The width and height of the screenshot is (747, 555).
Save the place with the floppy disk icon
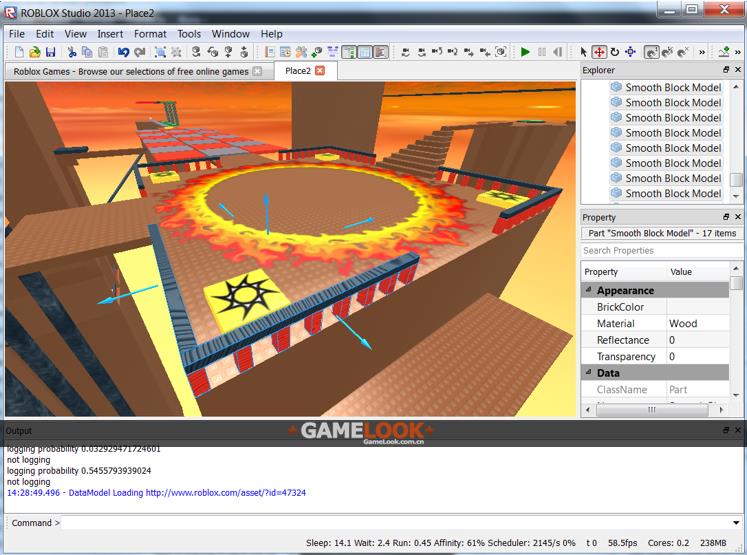pyautogui.click(x=50, y=52)
